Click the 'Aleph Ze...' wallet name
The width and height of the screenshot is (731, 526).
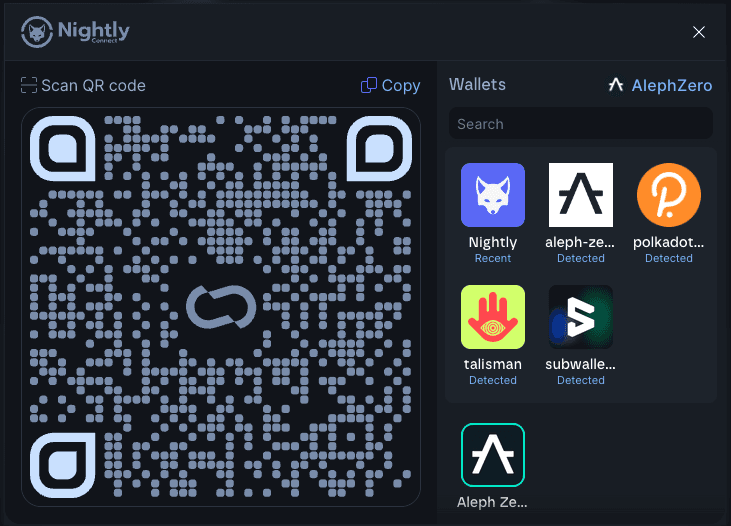point(492,502)
